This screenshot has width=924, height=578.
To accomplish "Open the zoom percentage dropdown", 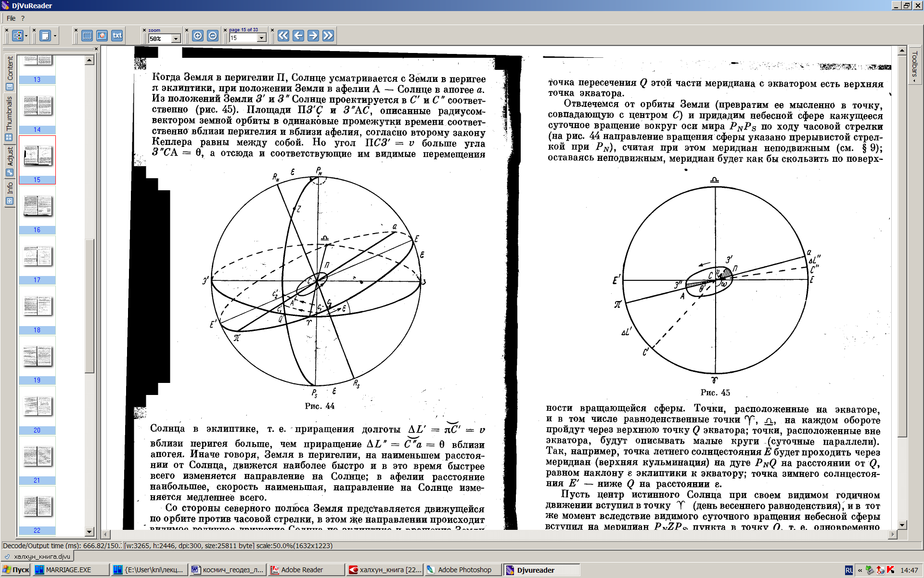I will click(x=176, y=39).
